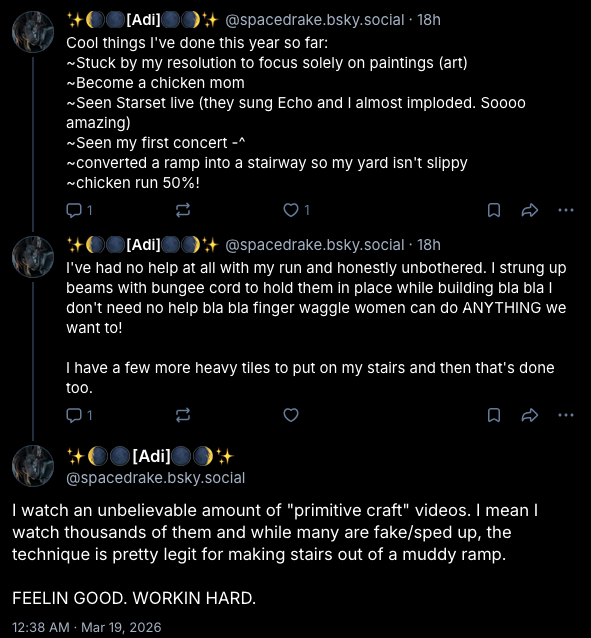Open the main post's @spacedrake.bsky.social handle
591x638 pixels.
pyautogui.click(x=155, y=478)
